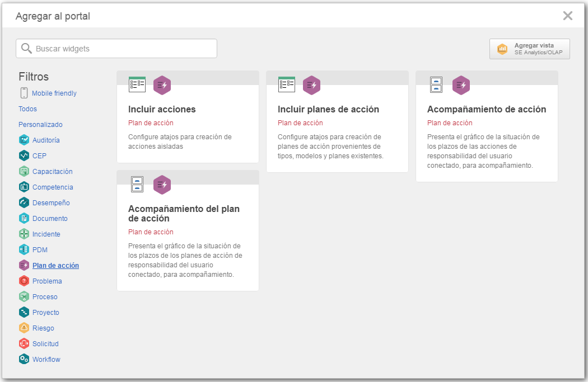Click the Documento filter icon

click(24, 218)
